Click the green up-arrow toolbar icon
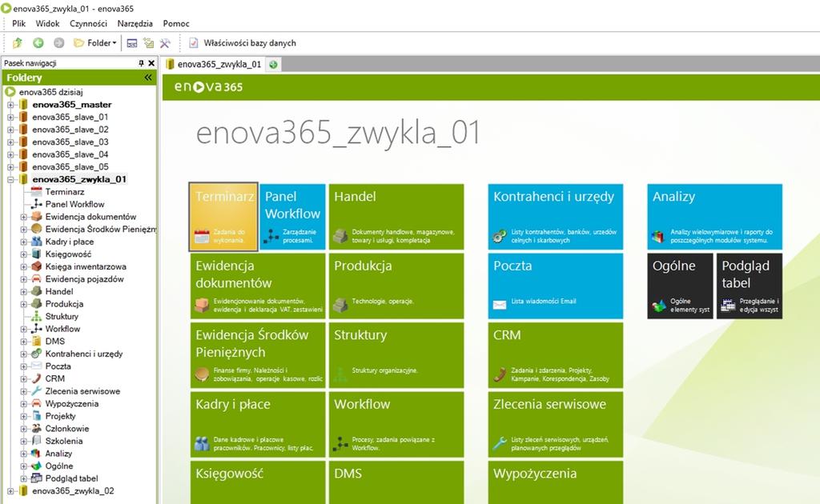The image size is (820, 504). point(18,43)
